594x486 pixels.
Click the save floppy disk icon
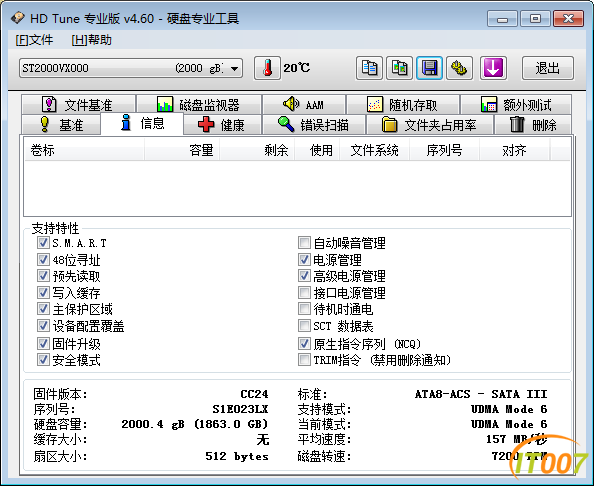coord(429,68)
